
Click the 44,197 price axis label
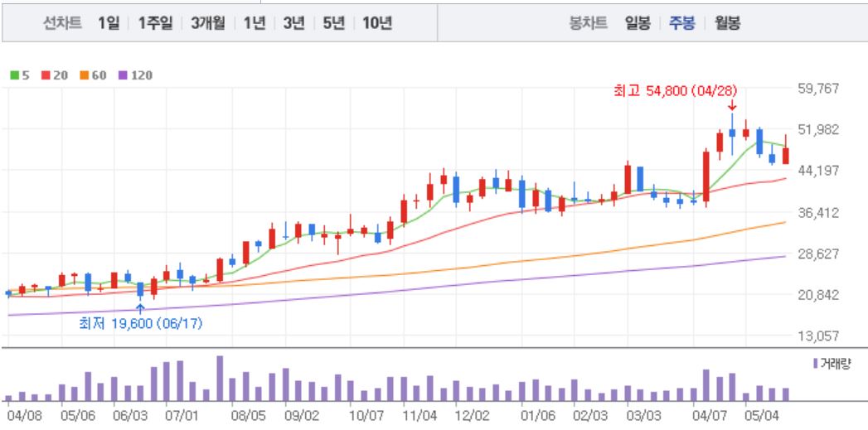point(818,171)
